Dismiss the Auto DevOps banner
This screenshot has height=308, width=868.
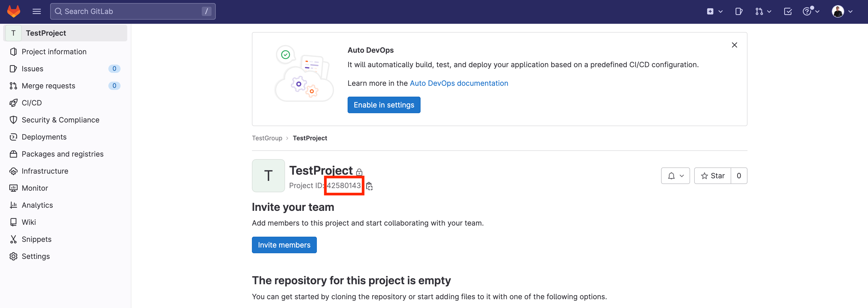click(x=734, y=45)
